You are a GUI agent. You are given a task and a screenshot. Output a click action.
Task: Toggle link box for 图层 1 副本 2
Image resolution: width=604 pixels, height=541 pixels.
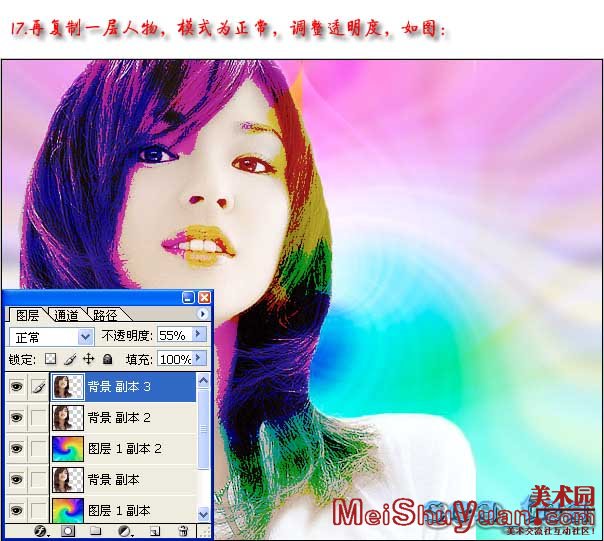[39, 448]
